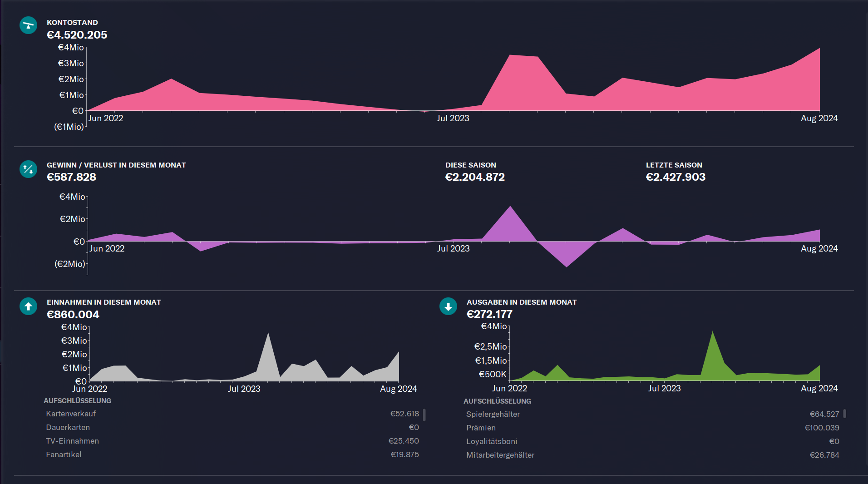
Task: Open the Mitarbeitergehälter expense entry
Action: [652, 455]
